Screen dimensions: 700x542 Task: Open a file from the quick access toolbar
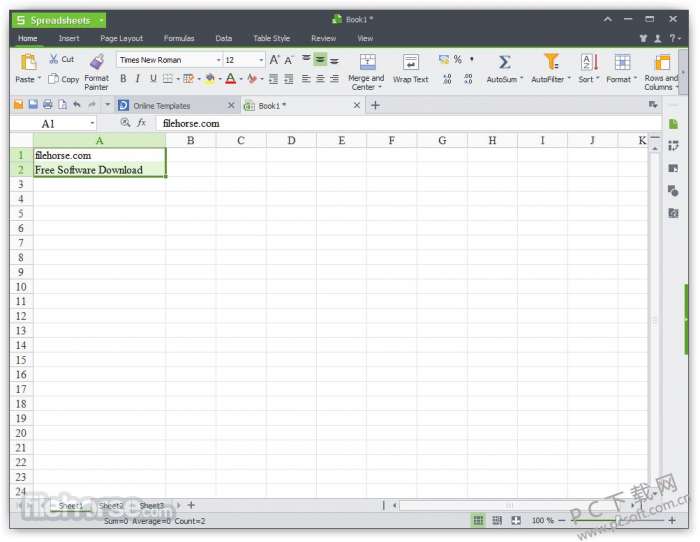(x=18, y=105)
